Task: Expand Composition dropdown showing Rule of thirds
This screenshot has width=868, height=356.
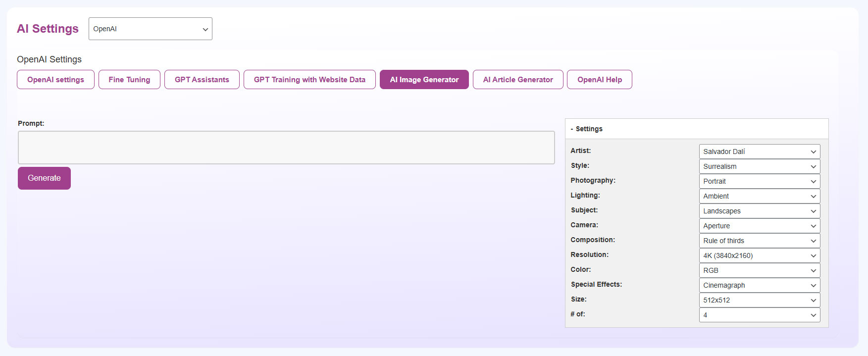Action: tap(759, 241)
